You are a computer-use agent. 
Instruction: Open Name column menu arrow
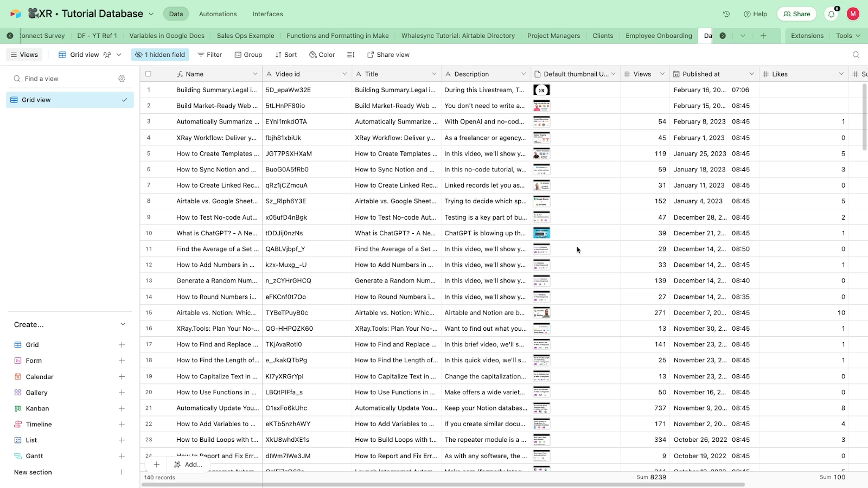coord(255,74)
